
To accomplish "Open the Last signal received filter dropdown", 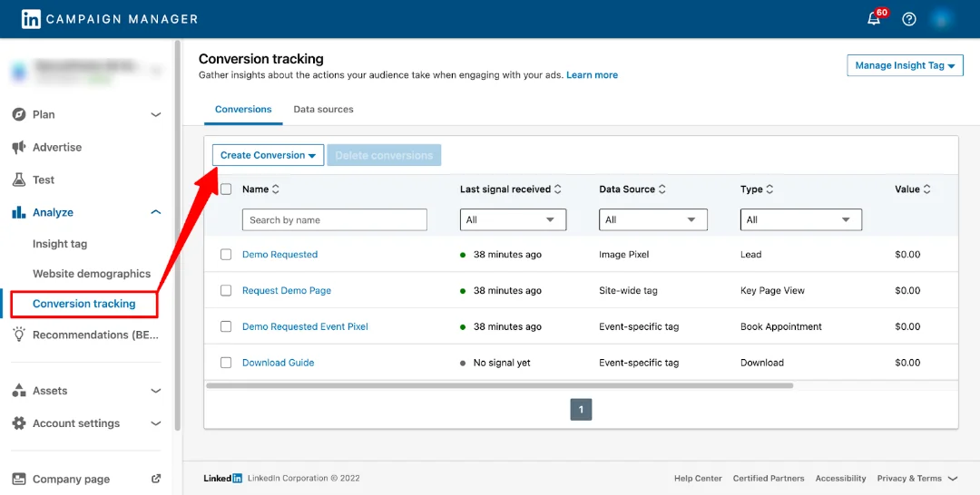I will point(513,219).
